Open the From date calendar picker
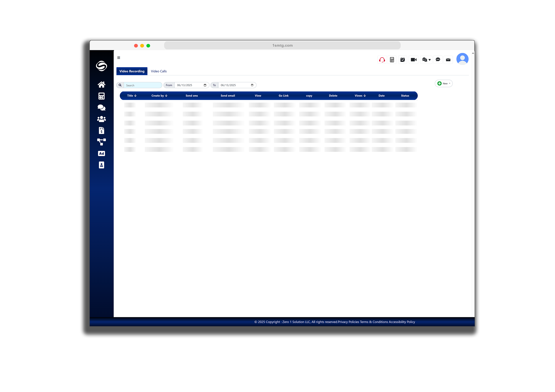Image resolution: width=555 pixels, height=392 pixels. (205, 85)
